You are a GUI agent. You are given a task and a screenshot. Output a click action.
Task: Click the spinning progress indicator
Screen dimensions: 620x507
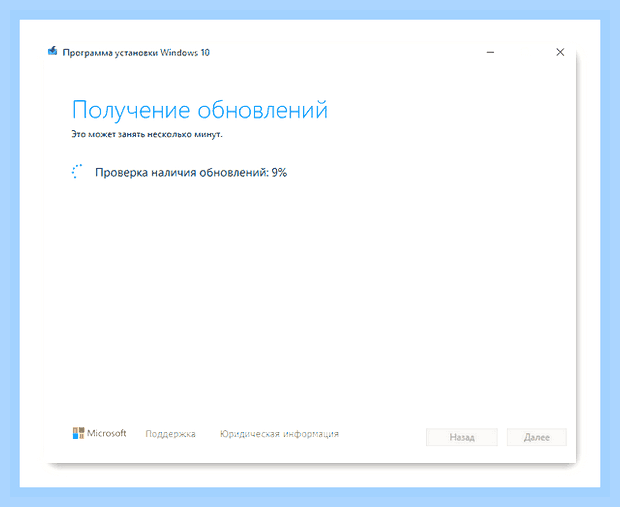77,172
